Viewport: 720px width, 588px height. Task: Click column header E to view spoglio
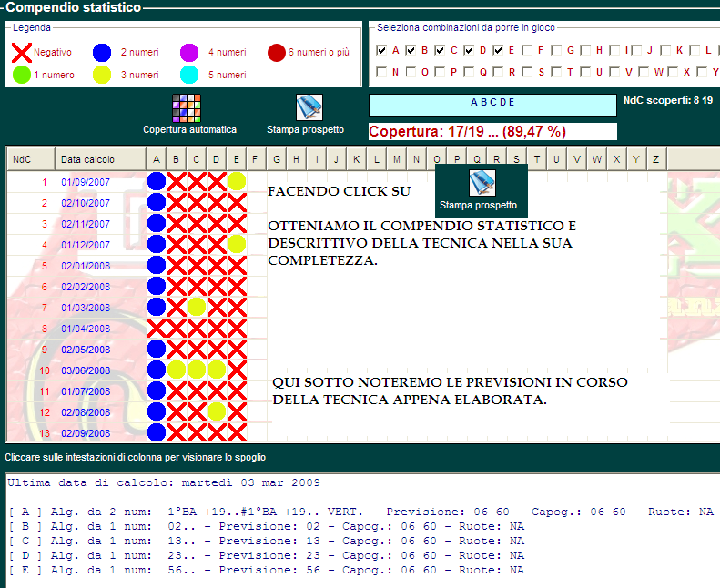236,159
